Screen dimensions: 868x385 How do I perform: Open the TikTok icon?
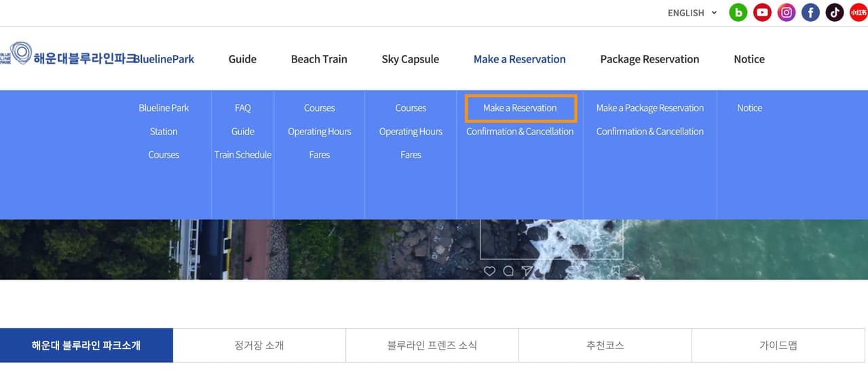tap(835, 12)
